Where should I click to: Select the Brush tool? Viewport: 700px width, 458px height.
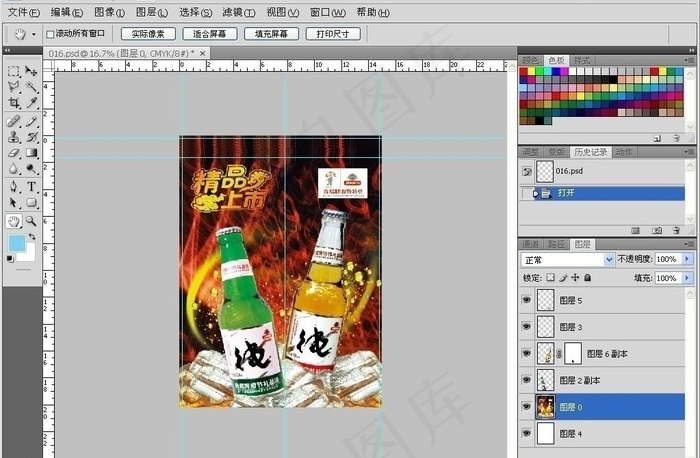[31, 121]
